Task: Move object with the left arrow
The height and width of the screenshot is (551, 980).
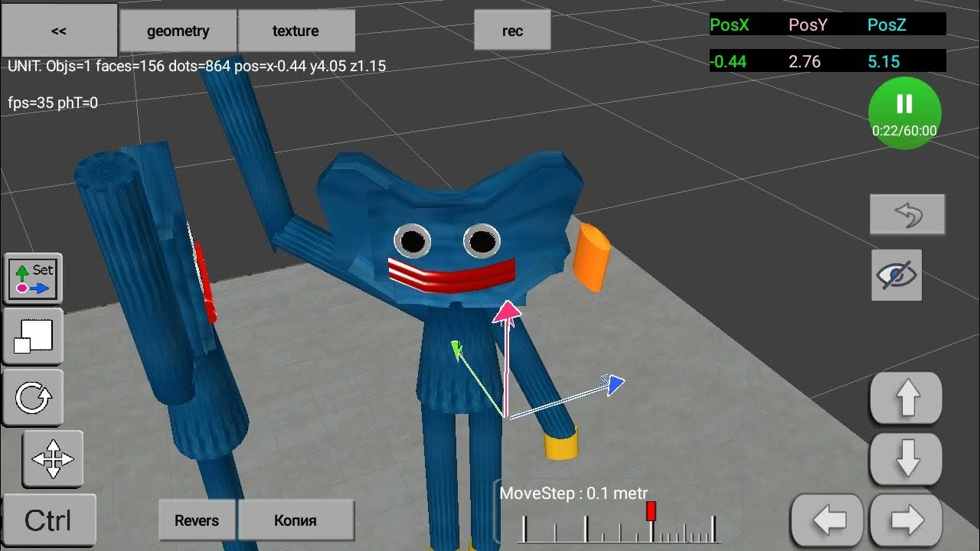Action: [828, 521]
